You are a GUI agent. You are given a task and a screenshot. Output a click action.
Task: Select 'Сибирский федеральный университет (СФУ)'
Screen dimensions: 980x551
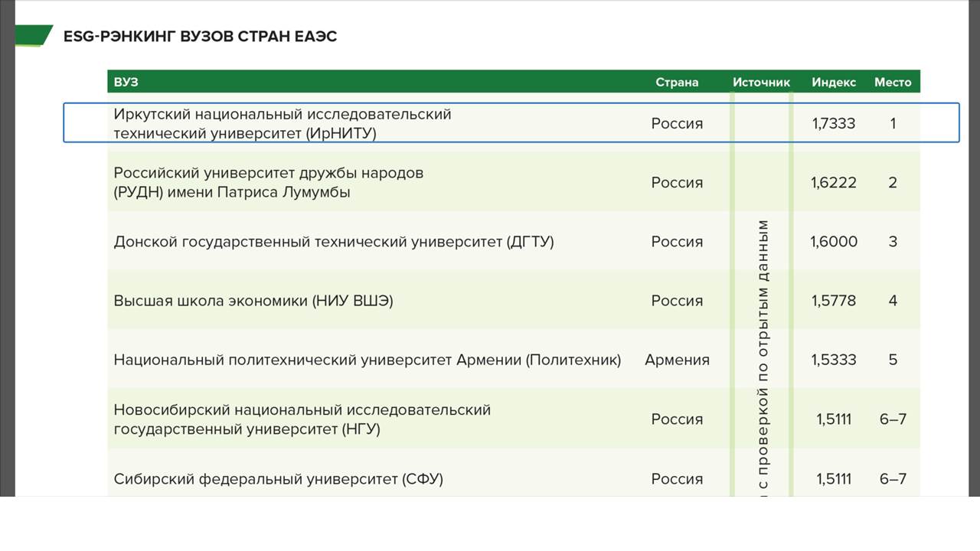point(279,479)
